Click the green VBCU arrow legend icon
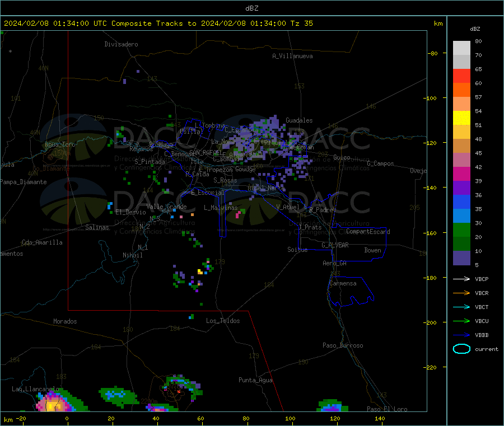 (461, 321)
